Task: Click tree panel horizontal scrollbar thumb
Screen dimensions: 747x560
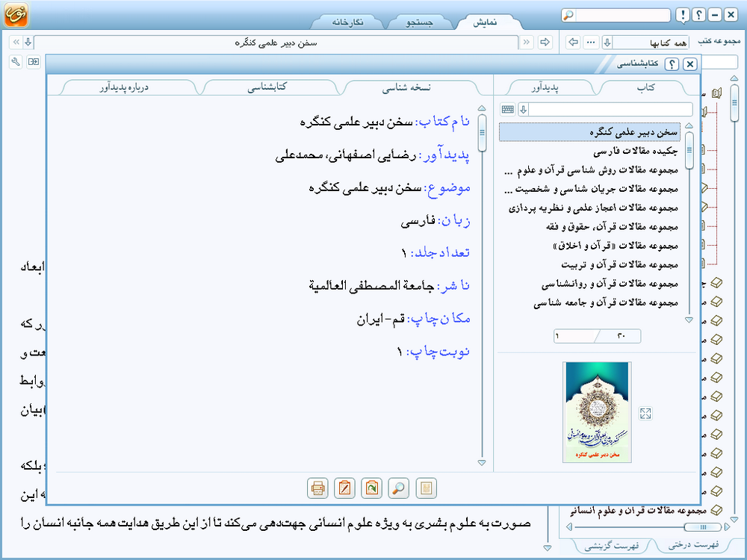Action: pos(703,527)
